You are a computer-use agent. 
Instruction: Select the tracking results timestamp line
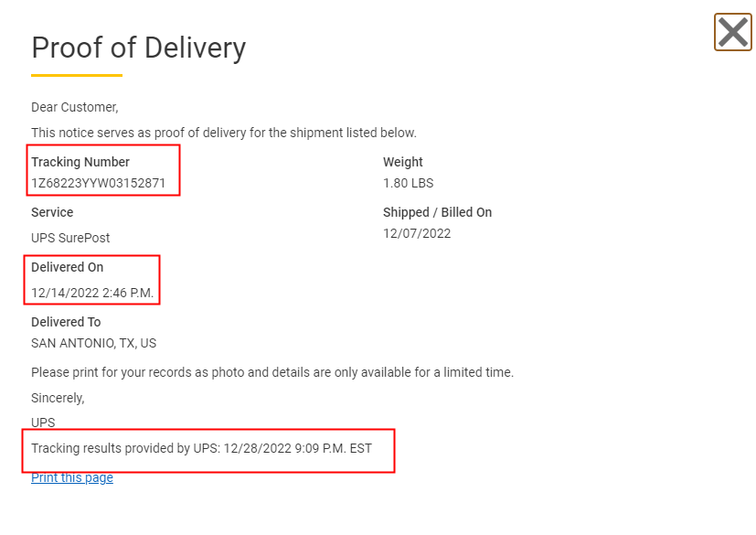click(x=202, y=448)
